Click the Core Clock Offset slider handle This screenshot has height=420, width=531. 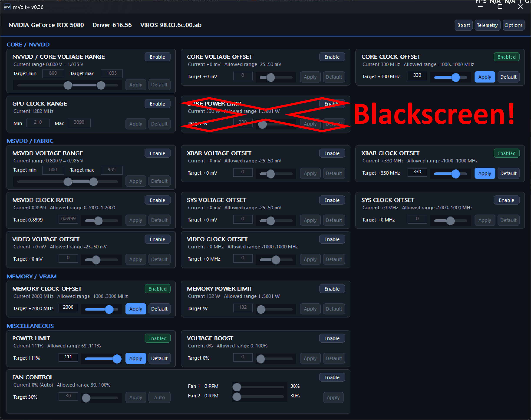455,78
